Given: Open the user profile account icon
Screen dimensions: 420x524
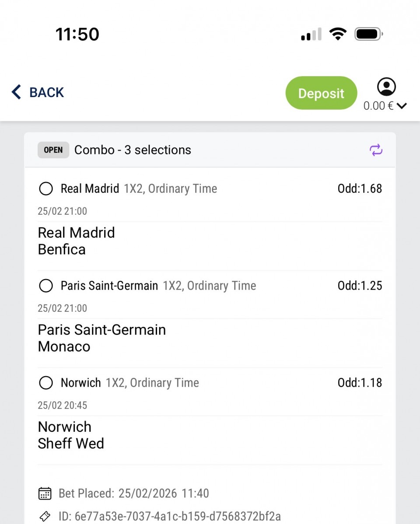Looking at the screenshot, I should coord(386,87).
